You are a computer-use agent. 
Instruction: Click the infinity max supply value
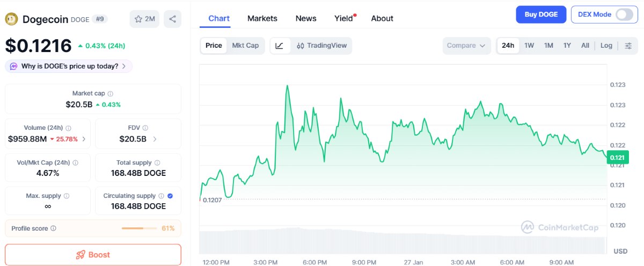point(48,206)
